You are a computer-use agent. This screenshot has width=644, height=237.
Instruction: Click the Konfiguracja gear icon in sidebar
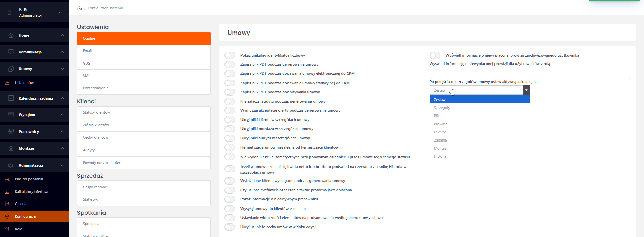[7, 216]
